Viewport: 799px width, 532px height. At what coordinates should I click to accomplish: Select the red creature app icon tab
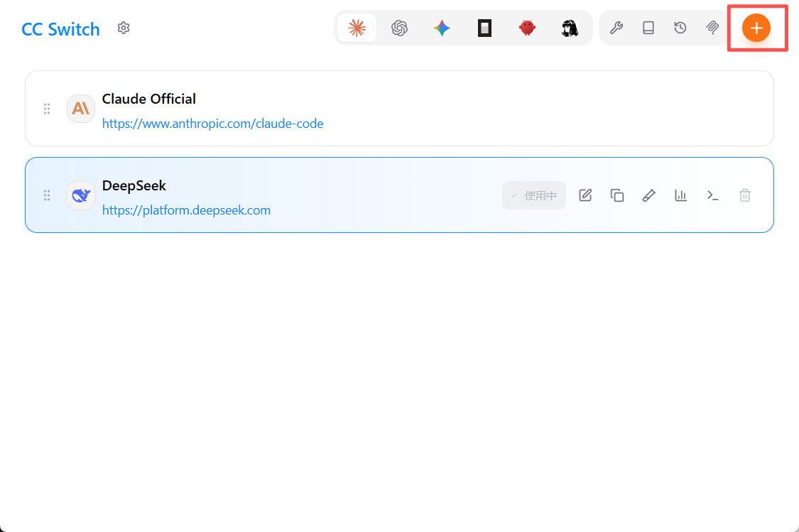528,28
